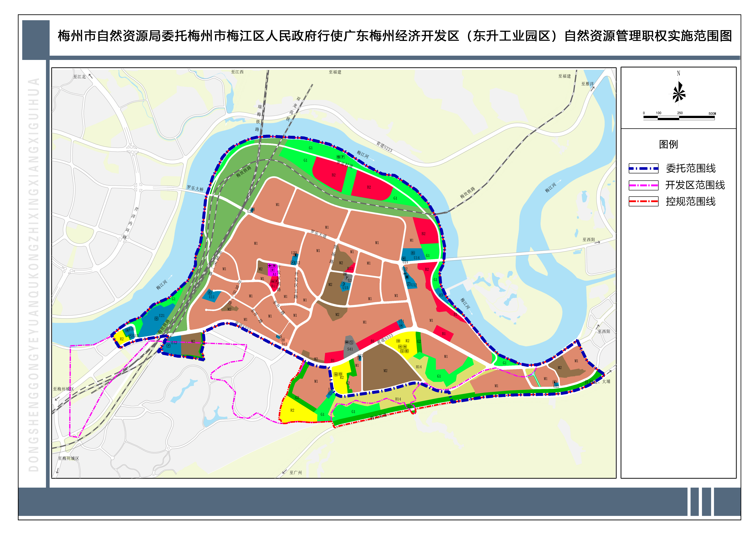Click the 文 culture icon in A1 parcel
This screenshot has height=534, width=756.
pos(273,270)
